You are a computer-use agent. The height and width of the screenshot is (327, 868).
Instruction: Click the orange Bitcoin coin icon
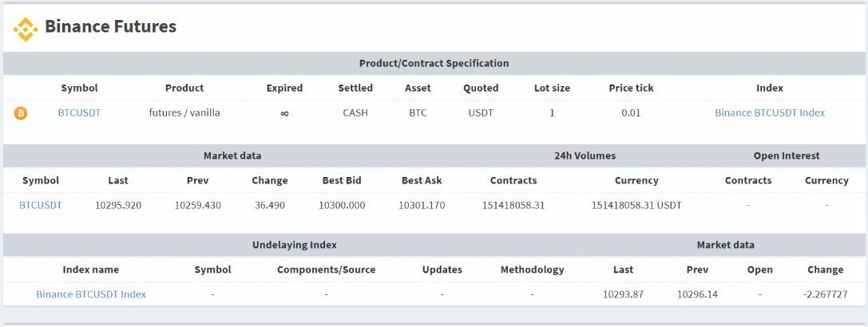tap(21, 113)
